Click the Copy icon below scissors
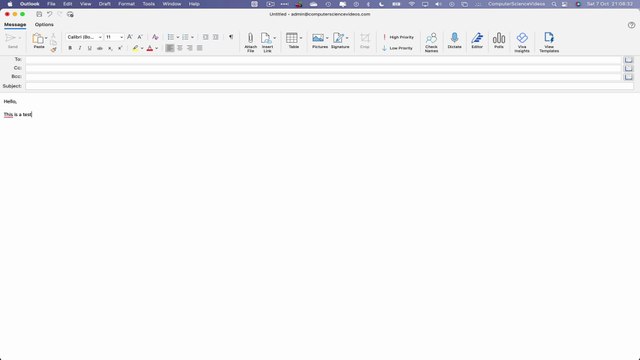The height and width of the screenshot is (360, 640). (x=53, y=42)
